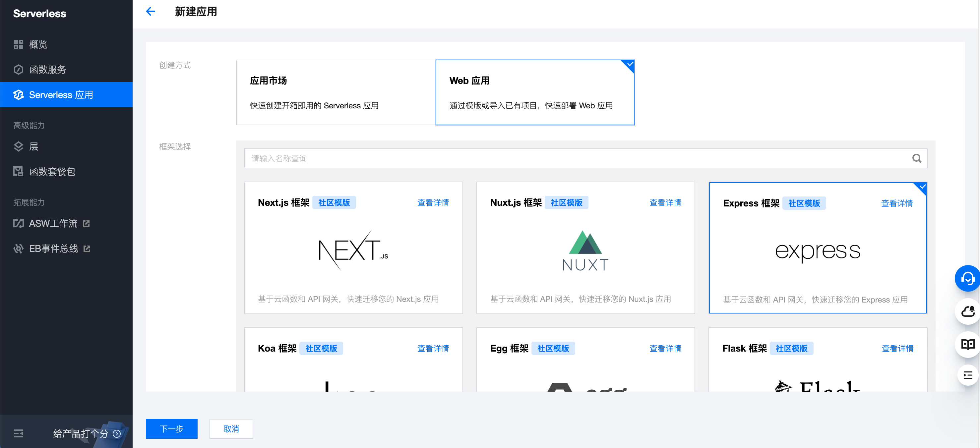Click the floating list menu icon

967,375
